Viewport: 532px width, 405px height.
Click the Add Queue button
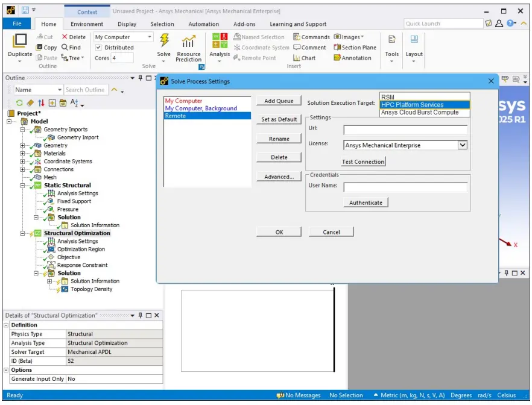[x=279, y=101]
